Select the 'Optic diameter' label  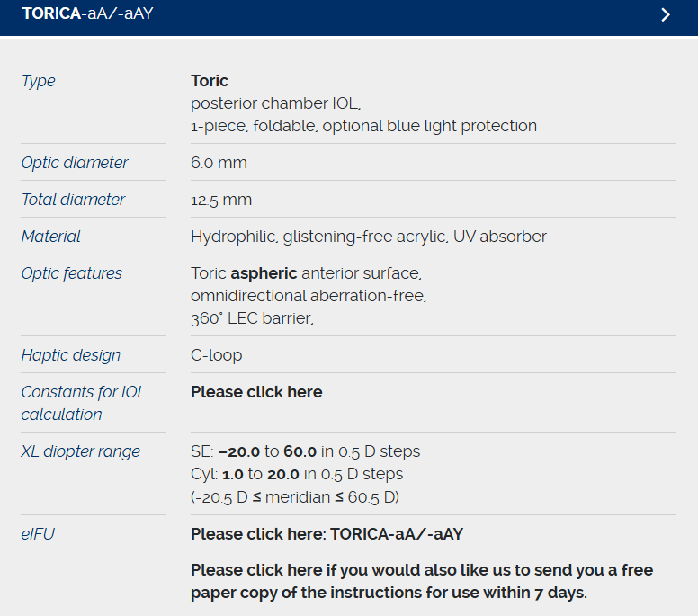[x=75, y=163]
